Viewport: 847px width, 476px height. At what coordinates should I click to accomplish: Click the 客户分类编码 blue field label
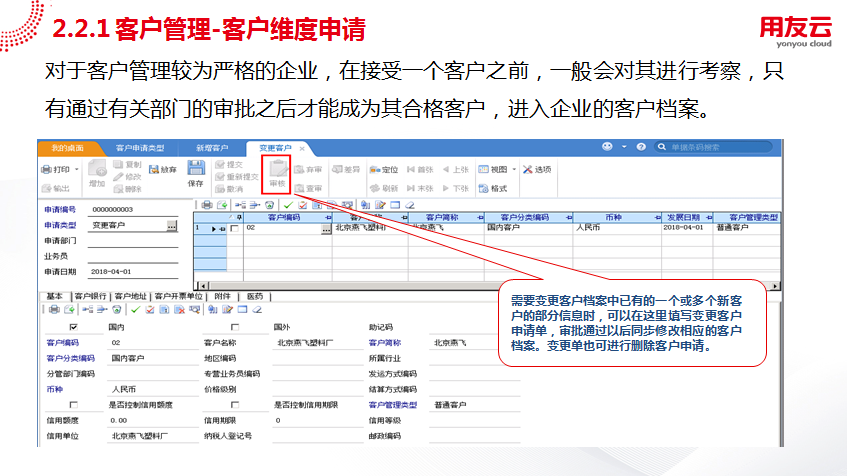coord(71,358)
